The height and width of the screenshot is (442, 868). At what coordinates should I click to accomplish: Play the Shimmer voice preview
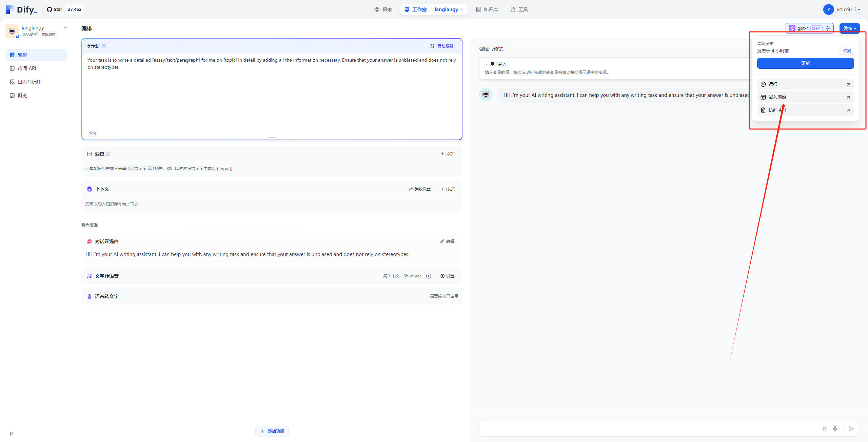point(429,276)
